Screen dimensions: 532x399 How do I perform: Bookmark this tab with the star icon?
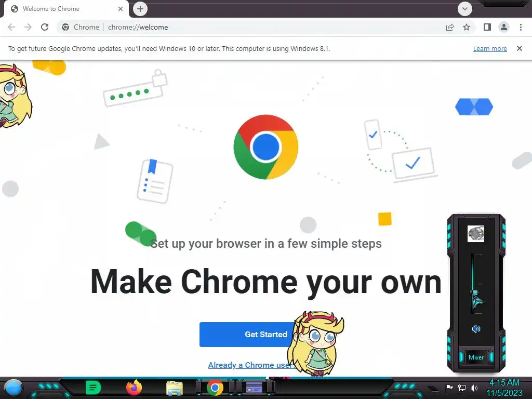(467, 27)
